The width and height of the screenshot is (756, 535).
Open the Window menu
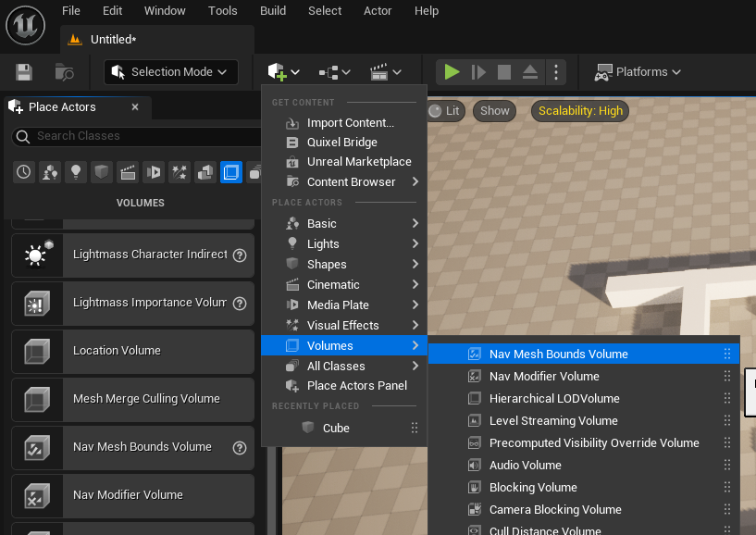click(x=165, y=10)
